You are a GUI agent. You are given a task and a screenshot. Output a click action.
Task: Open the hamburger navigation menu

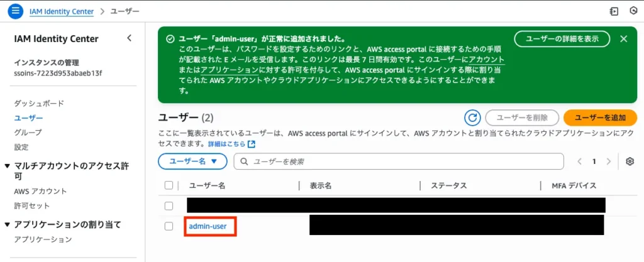coord(16,11)
